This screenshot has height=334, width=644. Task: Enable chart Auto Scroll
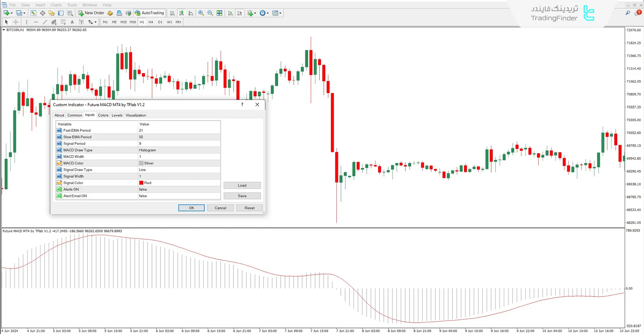click(230, 13)
